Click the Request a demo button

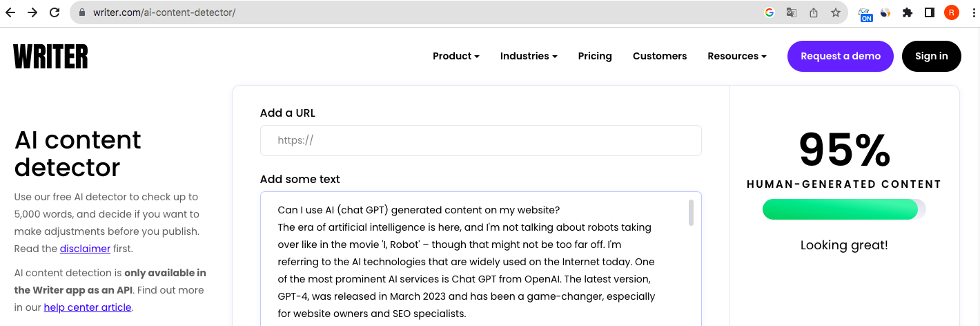(x=840, y=56)
